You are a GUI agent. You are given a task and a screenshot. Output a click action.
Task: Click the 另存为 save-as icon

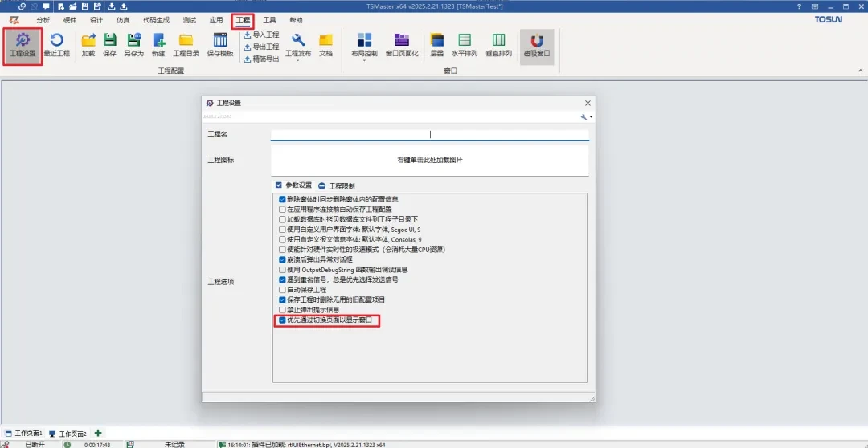click(x=133, y=41)
